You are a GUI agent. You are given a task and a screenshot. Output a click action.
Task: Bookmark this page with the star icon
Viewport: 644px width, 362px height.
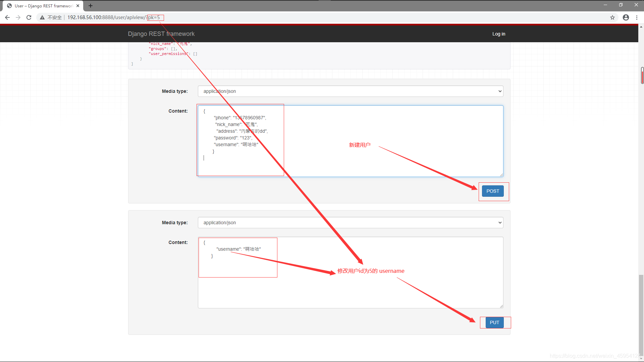coord(612,17)
